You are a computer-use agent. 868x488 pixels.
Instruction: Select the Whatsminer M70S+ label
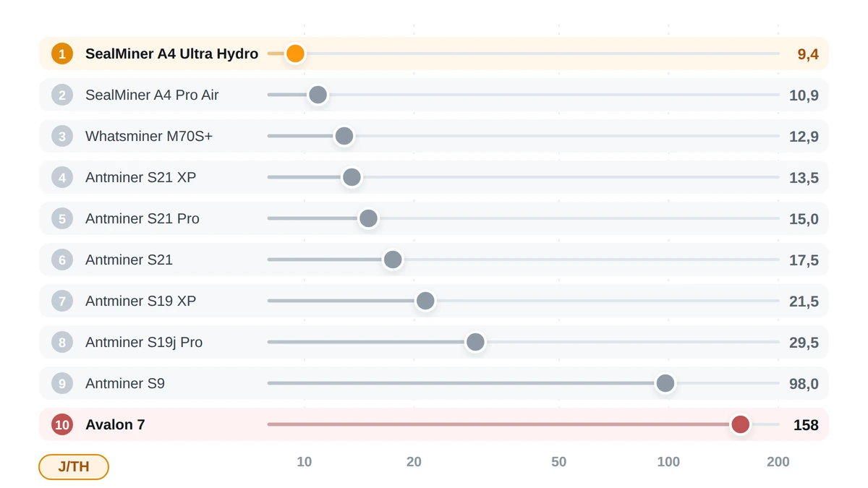click(149, 136)
